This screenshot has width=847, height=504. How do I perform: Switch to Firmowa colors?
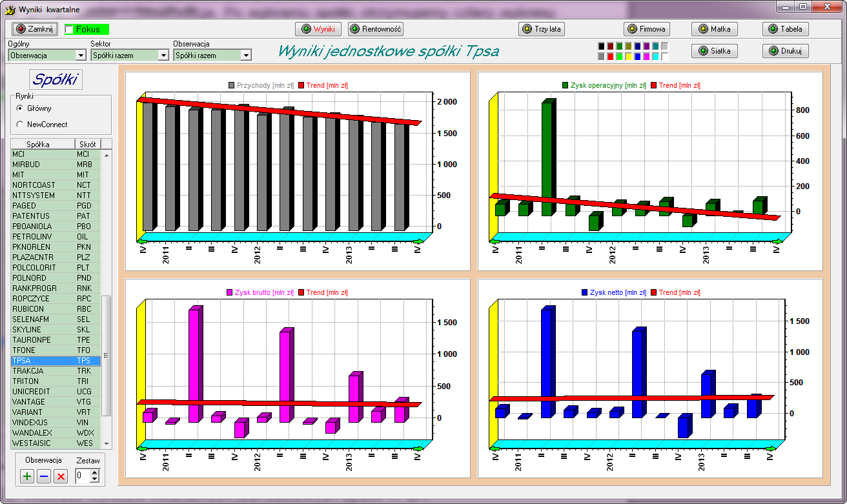647,29
